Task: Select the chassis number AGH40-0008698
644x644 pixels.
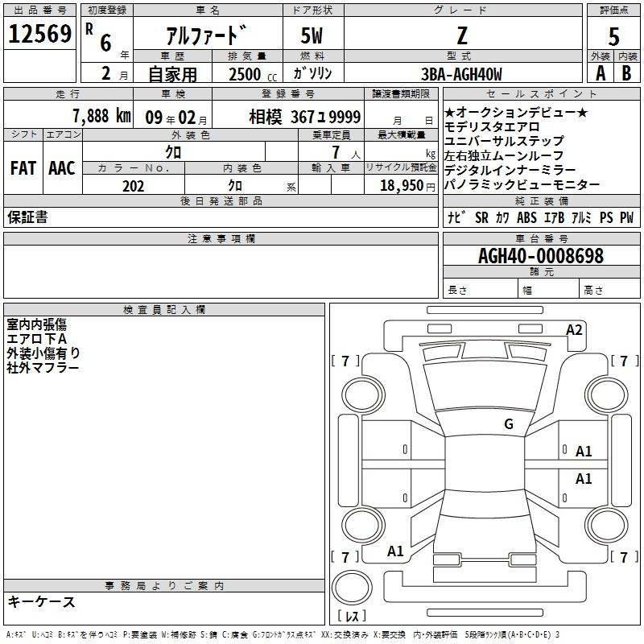Action: pos(540,256)
